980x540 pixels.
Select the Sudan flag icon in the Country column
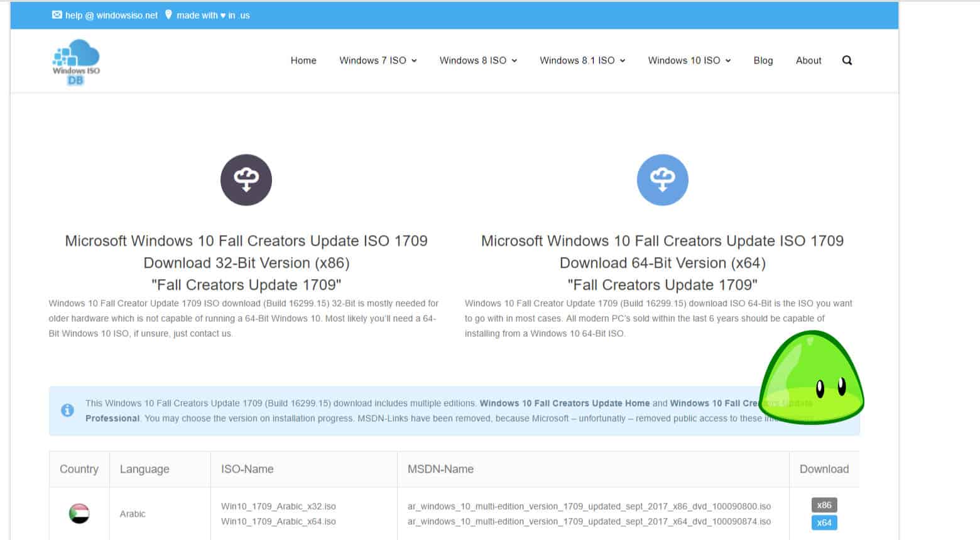[x=79, y=513]
